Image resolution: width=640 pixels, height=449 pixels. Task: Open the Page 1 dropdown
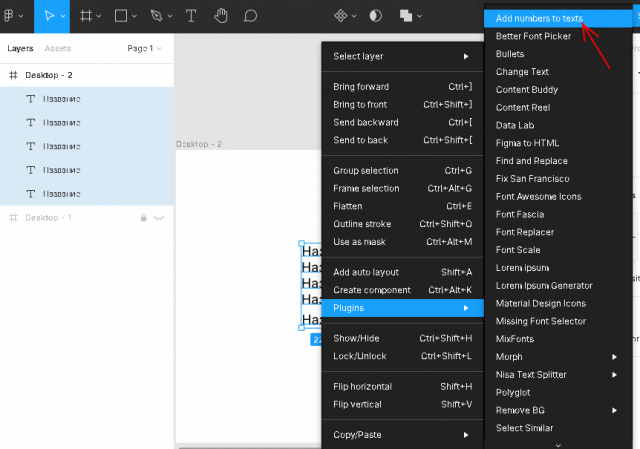143,48
